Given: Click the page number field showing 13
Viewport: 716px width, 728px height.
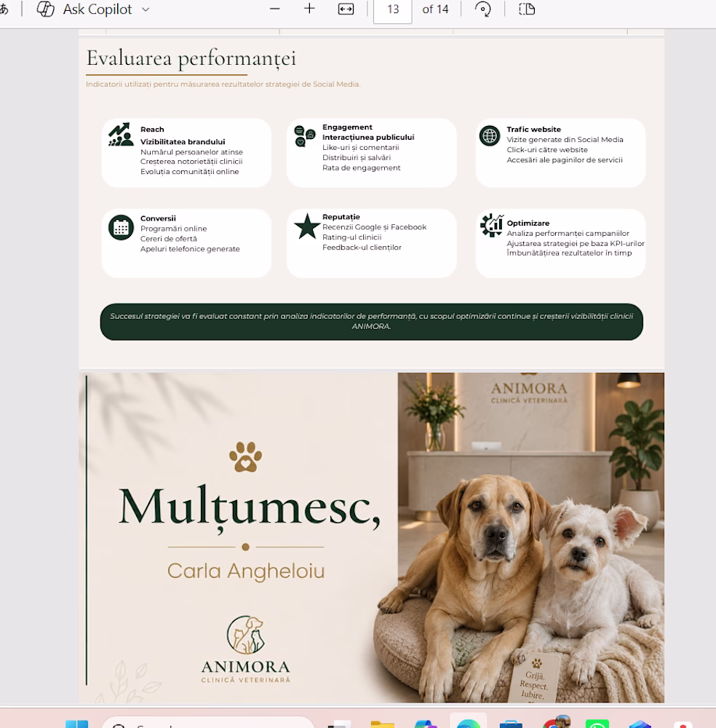Looking at the screenshot, I should (x=393, y=9).
